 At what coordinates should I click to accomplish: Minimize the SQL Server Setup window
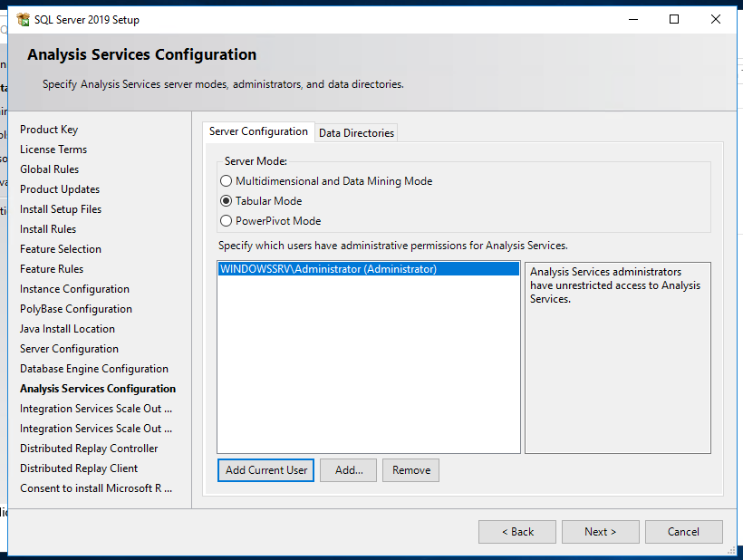pos(633,19)
